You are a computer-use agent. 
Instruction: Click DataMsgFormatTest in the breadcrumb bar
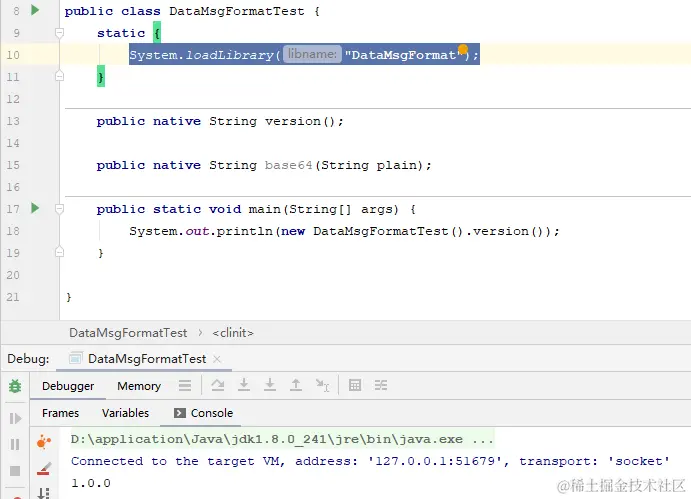tap(128, 333)
